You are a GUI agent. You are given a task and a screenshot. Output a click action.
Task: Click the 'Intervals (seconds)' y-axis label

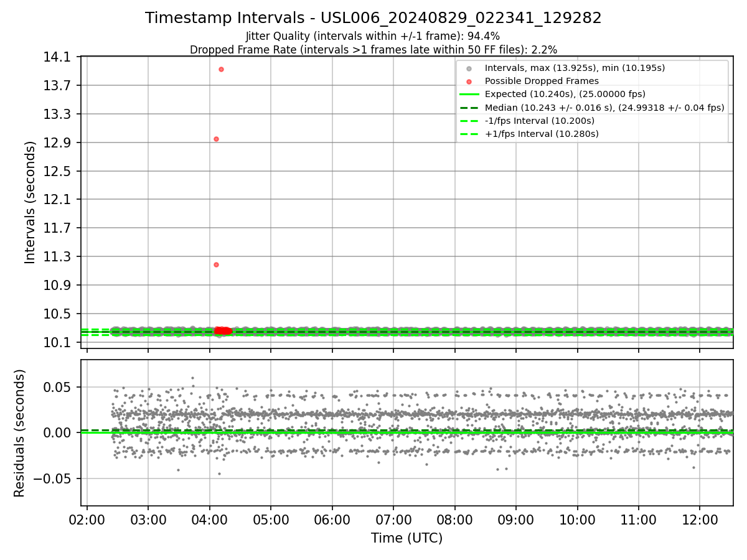tap(30, 202)
